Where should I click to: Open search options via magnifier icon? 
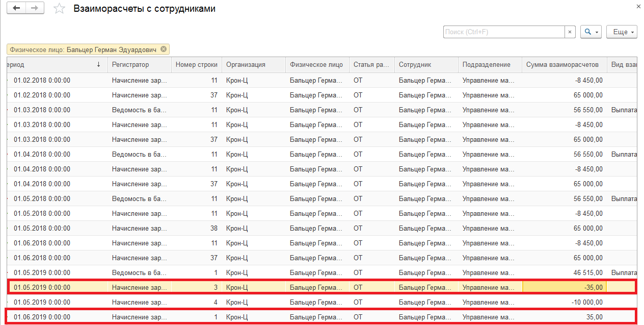pyautogui.click(x=591, y=32)
